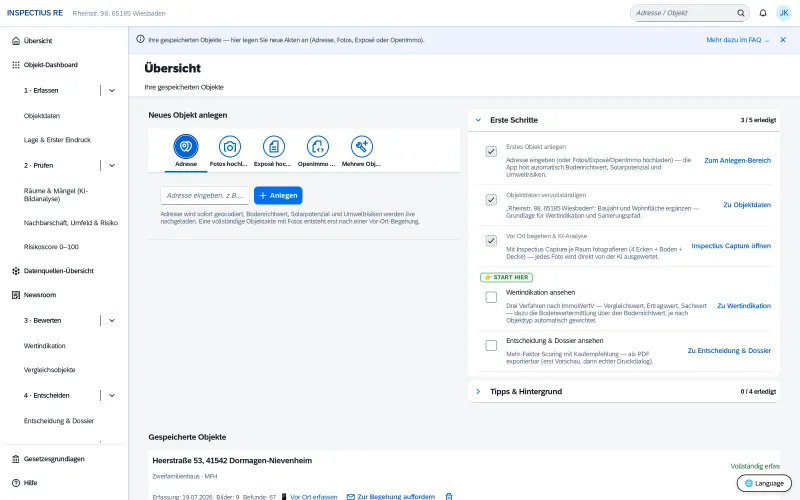Screen dimensions: 800x500
Task: Open Objekt-Dashboard from the sidebar
Action: click(51, 65)
